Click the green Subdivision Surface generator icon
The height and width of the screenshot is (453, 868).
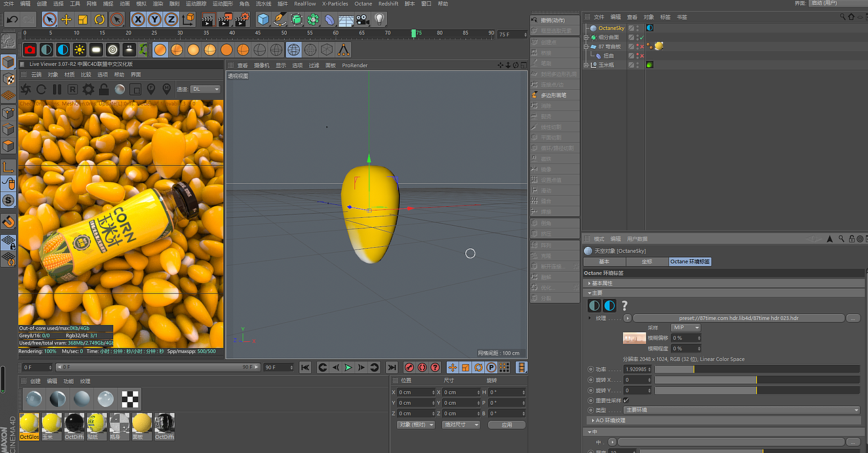click(296, 19)
